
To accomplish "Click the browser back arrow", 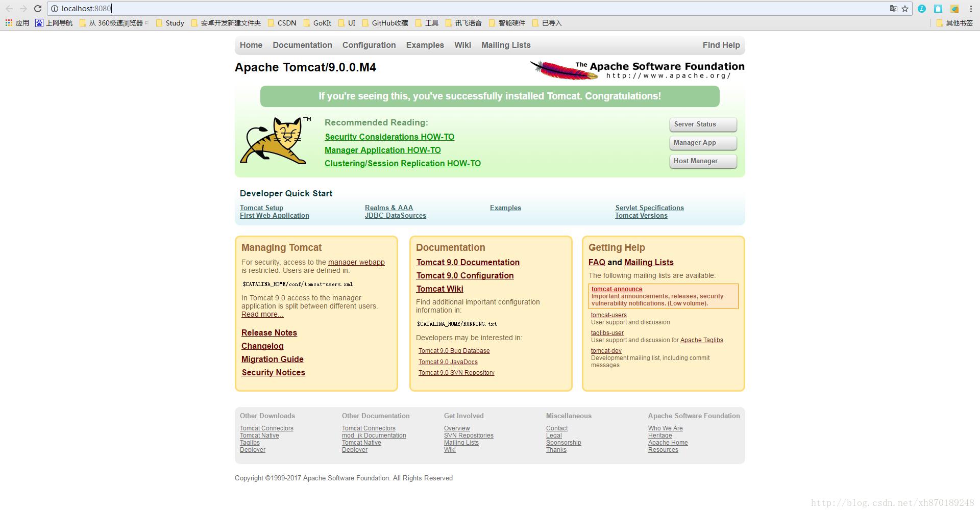I will pos(9,9).
